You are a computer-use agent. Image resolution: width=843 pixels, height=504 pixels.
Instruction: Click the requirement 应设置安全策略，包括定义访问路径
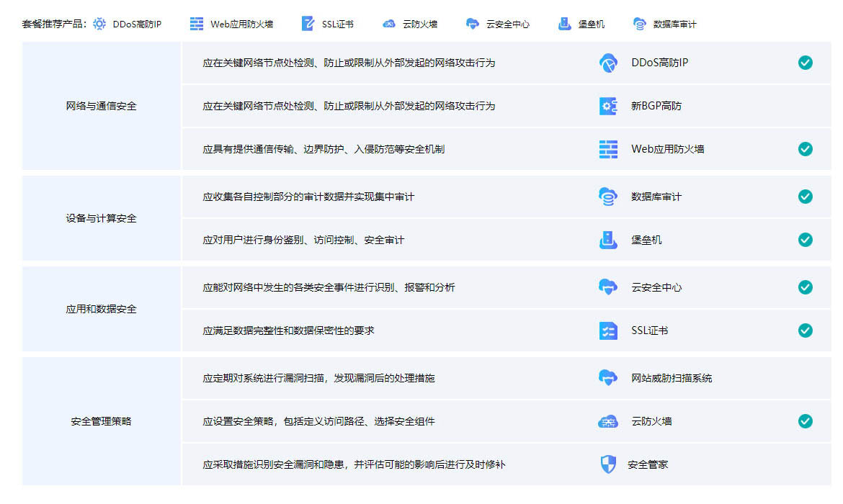[318, 421]
